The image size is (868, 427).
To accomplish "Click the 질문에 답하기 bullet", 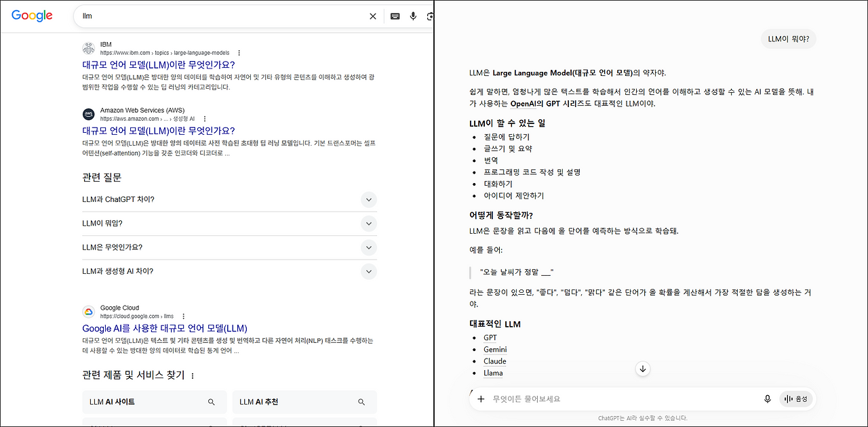I will pos(507,137).
